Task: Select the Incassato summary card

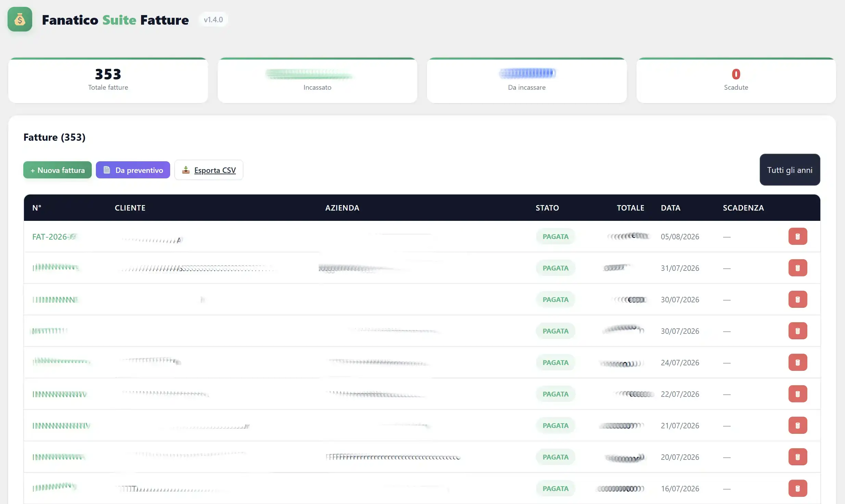Action: pyautogui.click(x=317, y=80)
